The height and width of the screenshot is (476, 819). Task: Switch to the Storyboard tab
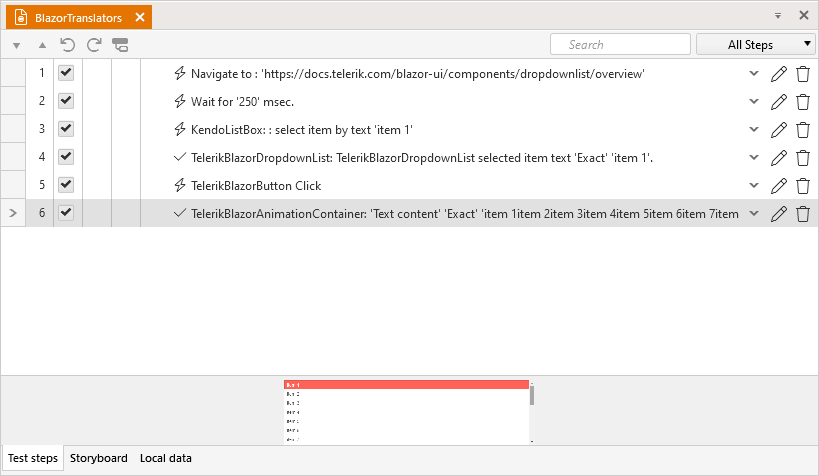tap(99, 458)
